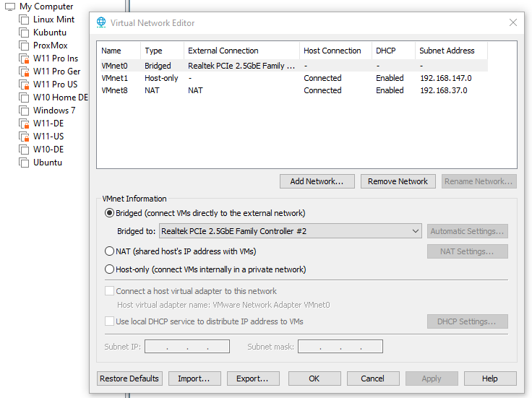
Task: Click the Cancel button
Action: [x=373, y=378]
